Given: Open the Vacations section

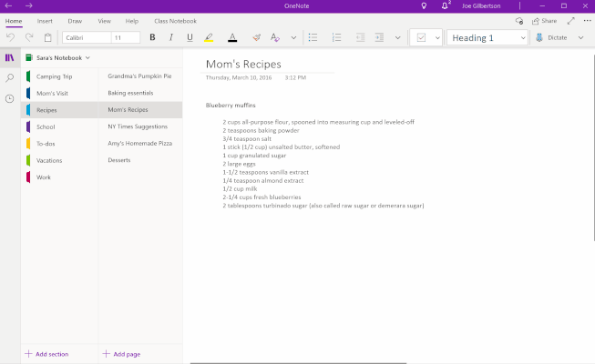Looking at the screenshot, I should coord(60,160).
